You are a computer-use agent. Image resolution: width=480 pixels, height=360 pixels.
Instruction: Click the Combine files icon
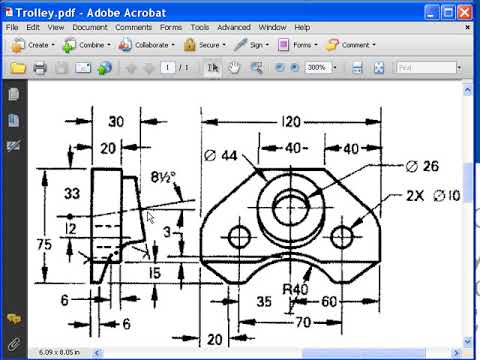coord(70,45)
